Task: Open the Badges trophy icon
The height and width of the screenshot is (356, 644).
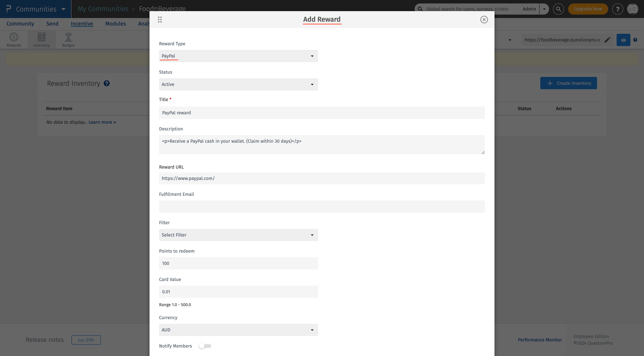Action: click(68, 37)
